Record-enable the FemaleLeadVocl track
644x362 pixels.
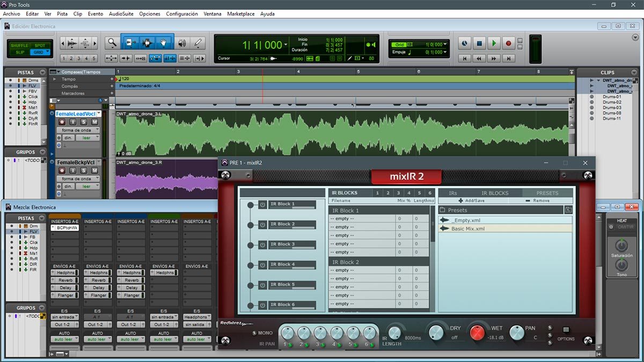tap(62, 122)
